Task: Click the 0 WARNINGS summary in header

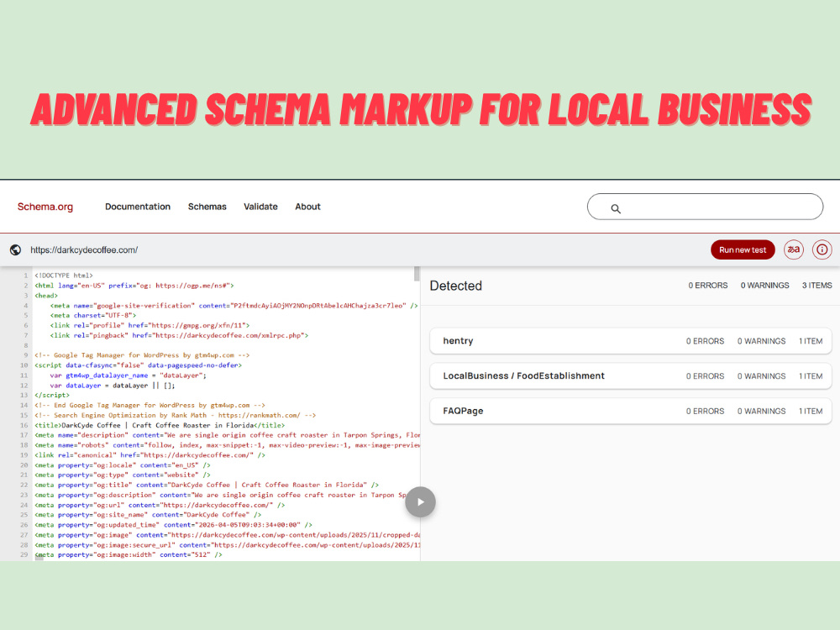Action: click(764, 286)
